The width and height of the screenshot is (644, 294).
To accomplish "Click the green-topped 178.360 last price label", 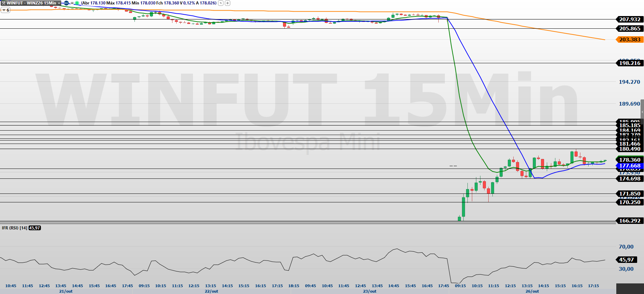I will [x=630, y=160].
